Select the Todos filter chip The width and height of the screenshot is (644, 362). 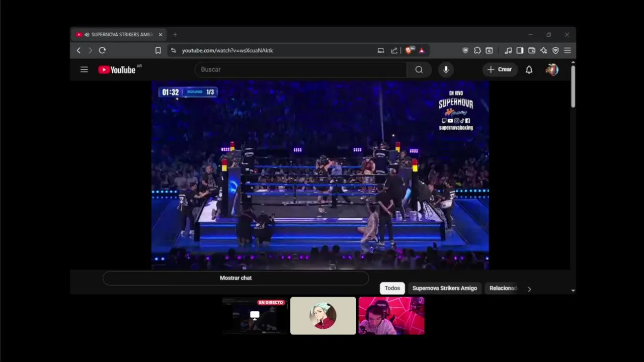point(392,288)
